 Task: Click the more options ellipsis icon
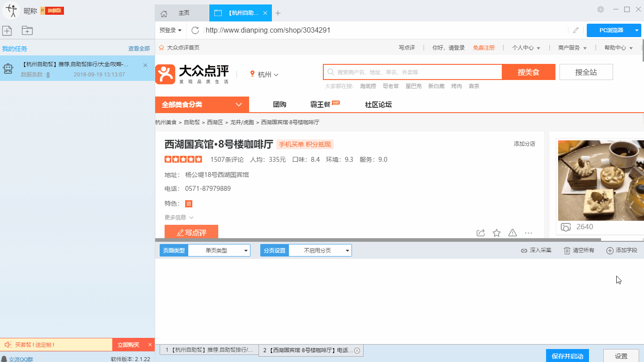click(529, 233)
